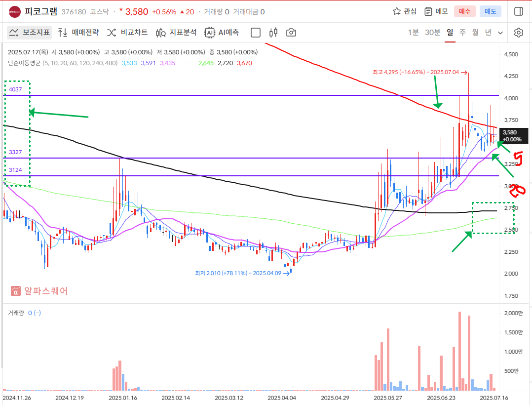Switch to the 30분 timeframe

pos(433,33)
